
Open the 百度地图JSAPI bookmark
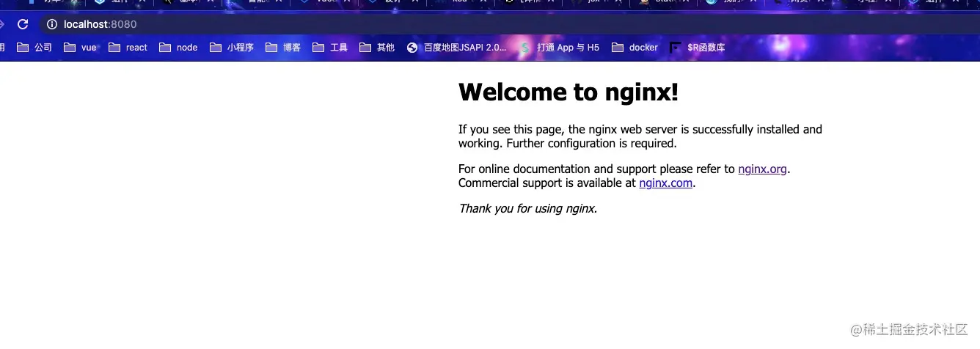coord(456,48)
